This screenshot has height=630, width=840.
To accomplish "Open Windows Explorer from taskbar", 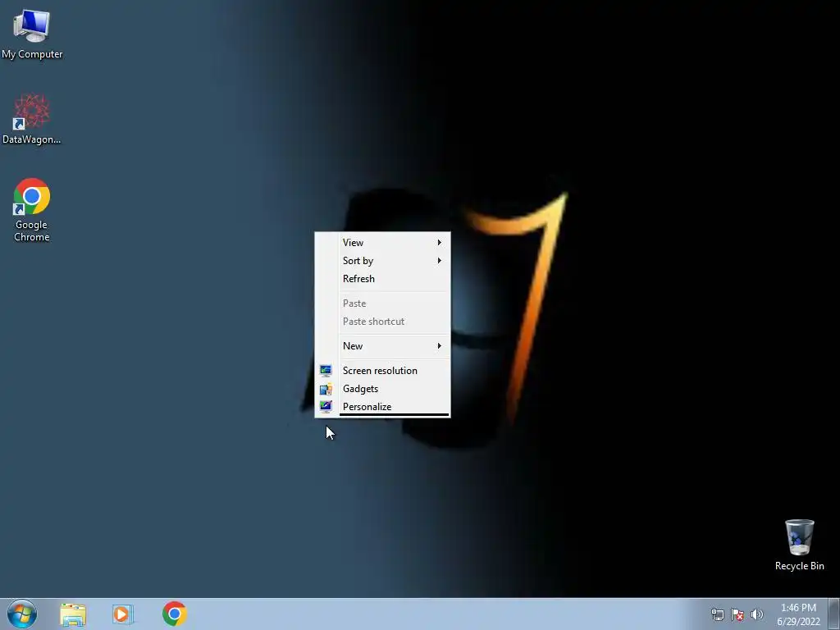I will (x=73, y=614).
